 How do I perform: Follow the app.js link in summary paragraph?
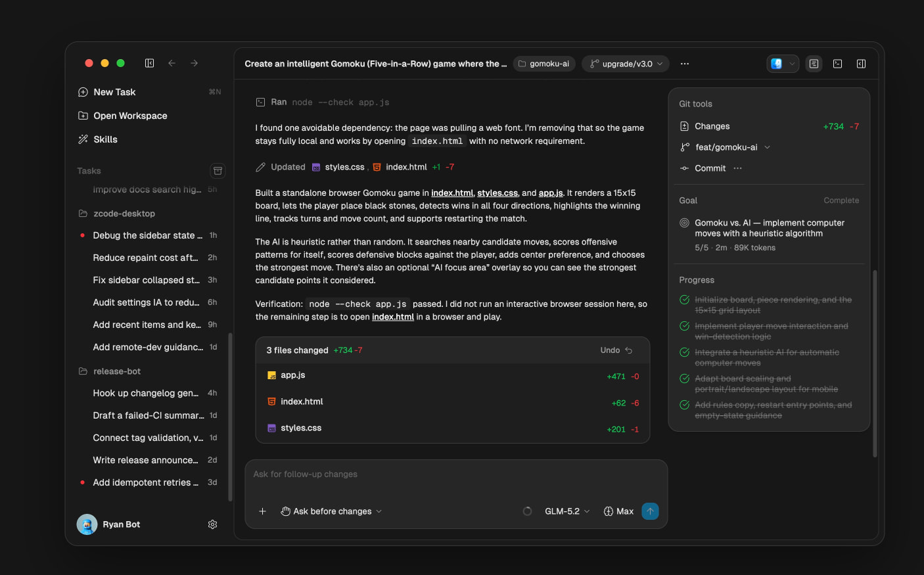(551, 193)
